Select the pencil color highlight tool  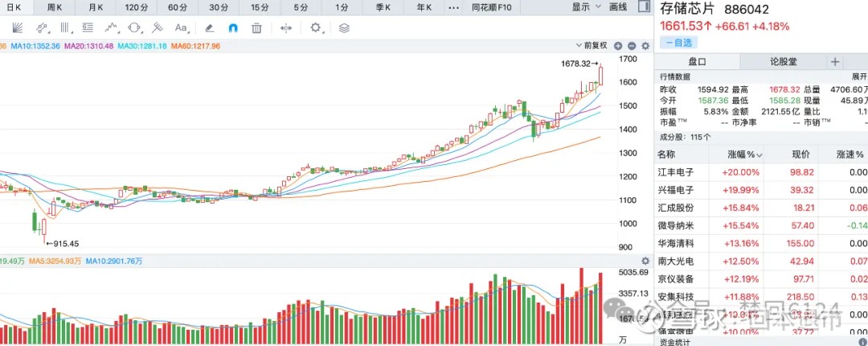point(210,27)
